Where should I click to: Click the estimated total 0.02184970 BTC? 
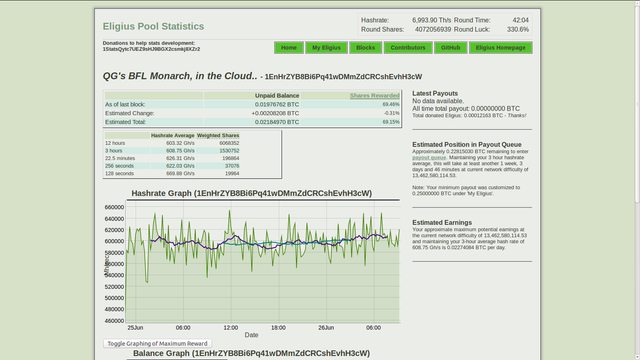point(277,122)
